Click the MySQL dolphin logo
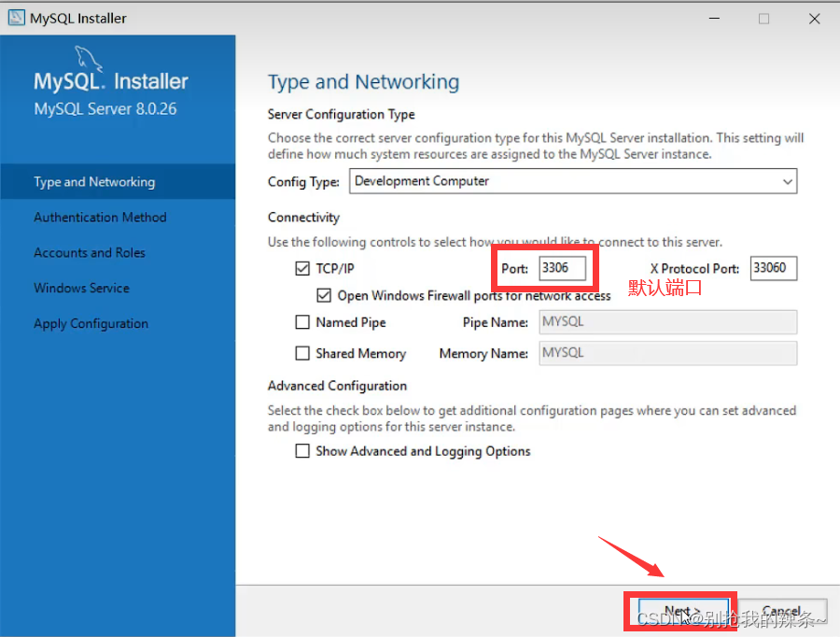 (89, 58)
